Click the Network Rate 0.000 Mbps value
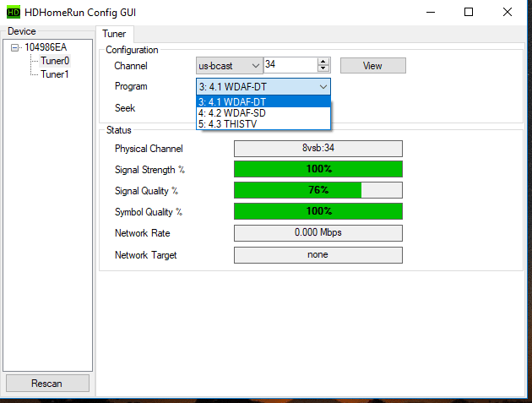Image resolution: width=532 pixels, height=403 pixels. point(318,233)
